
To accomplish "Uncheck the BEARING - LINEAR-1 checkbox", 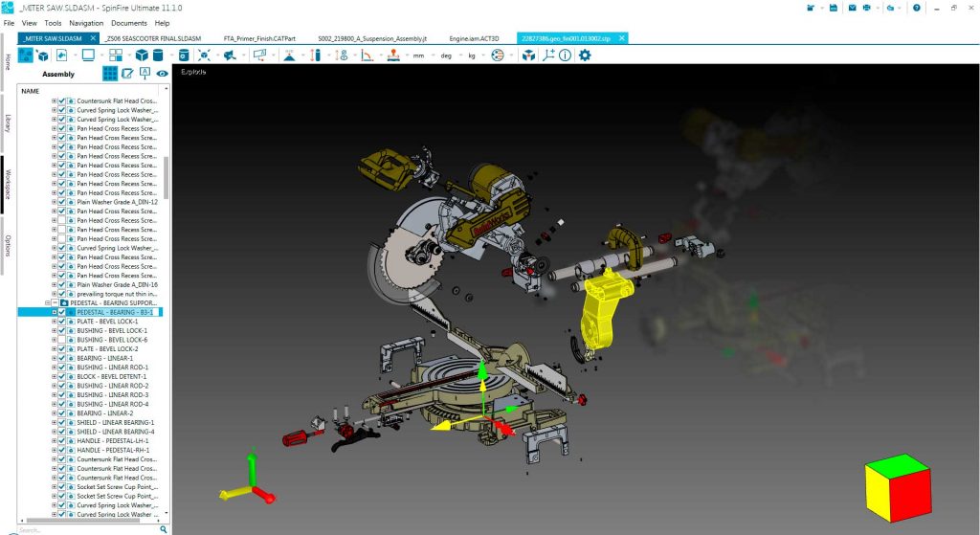I will (62, 358).
